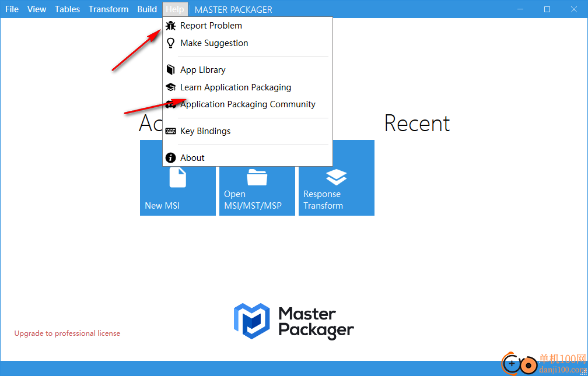
Task: Click the layers icon on Response Transform tile
Action: click(x=337, y=177)
